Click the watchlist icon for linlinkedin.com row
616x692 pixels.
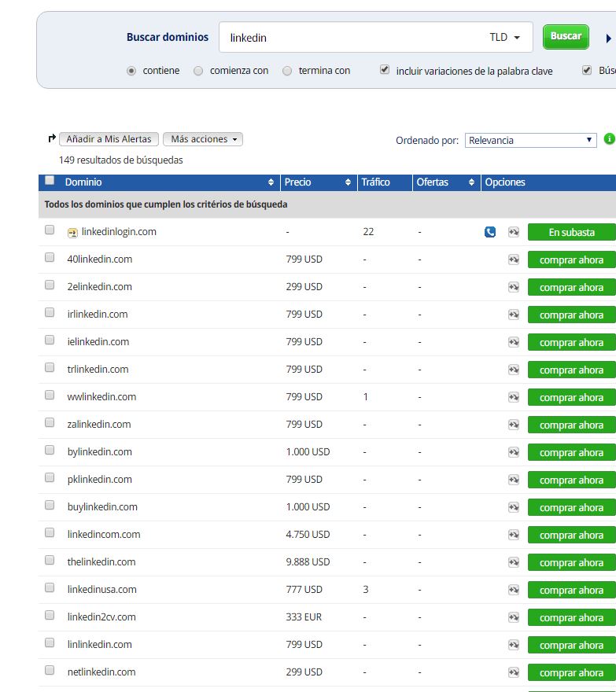(514, 645)
